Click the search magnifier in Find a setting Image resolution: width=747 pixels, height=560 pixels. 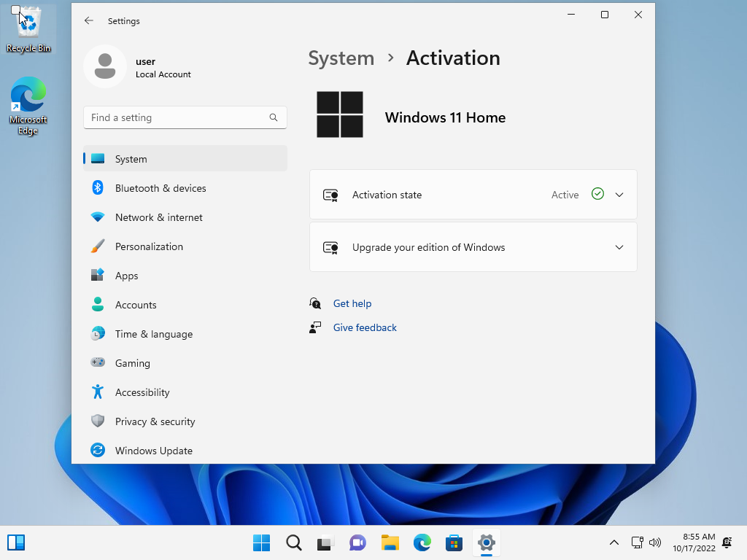(x=274, y=117)
